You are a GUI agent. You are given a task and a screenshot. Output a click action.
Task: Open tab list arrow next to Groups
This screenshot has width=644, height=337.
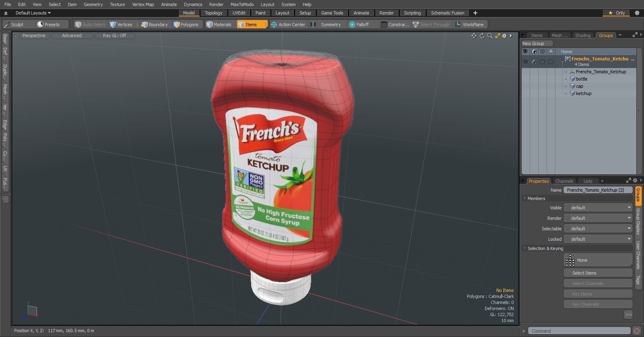[x=620, y=35]
